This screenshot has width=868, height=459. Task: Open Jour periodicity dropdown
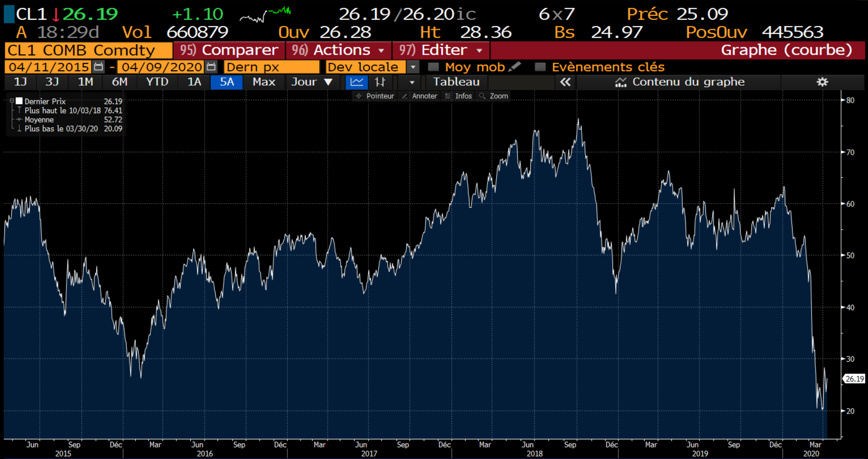[312, 82]
